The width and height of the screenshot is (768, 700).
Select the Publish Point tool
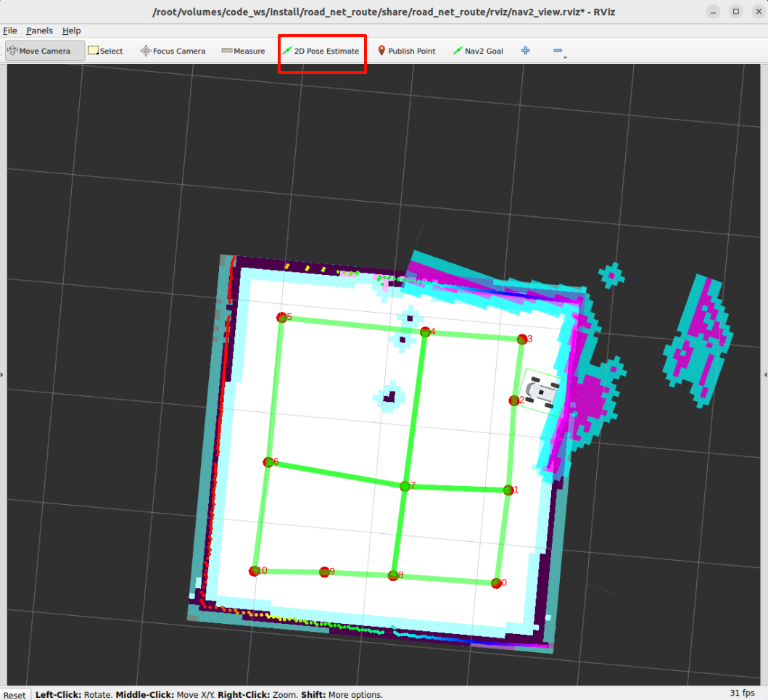pos(406,51)
